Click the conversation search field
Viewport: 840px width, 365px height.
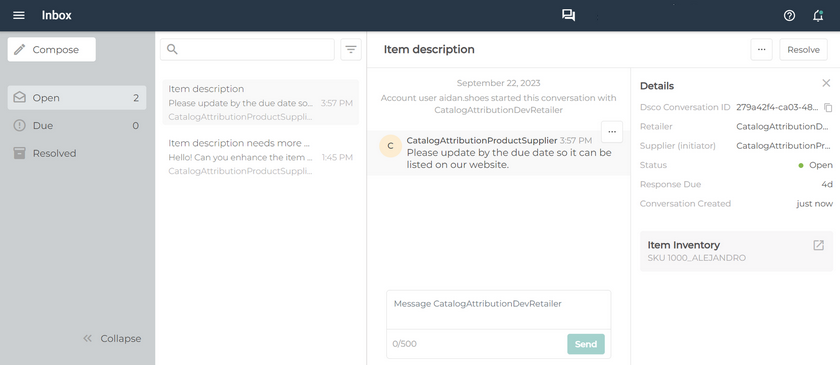click(x=247, y=49)
